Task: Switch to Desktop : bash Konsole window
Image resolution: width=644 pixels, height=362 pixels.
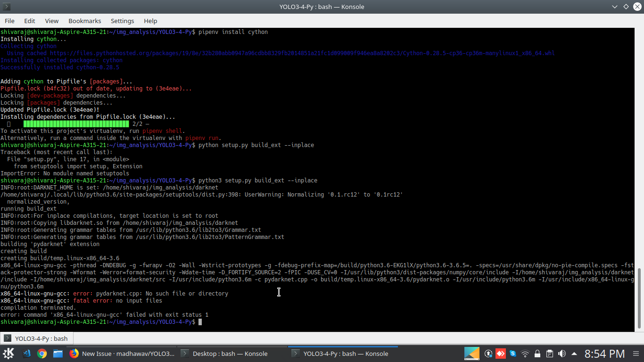Action: pyautogui.click(x=224, y=354)
